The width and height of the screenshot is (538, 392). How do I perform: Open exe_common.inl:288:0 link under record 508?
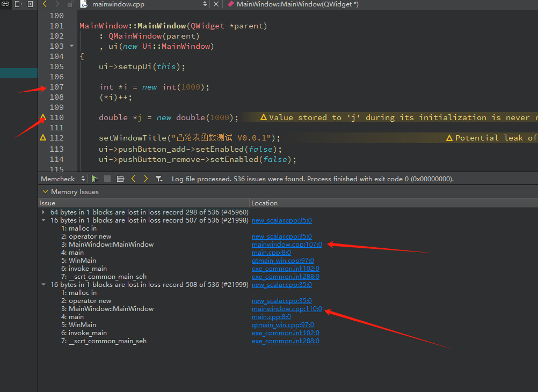(286, 341)
